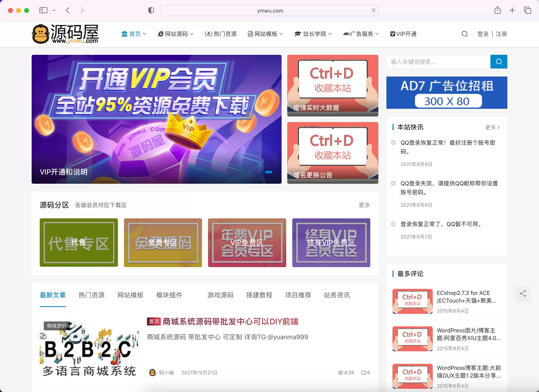Open the QQ登录失效 news item
Screen dimensions: 539x392
[449, 188]
